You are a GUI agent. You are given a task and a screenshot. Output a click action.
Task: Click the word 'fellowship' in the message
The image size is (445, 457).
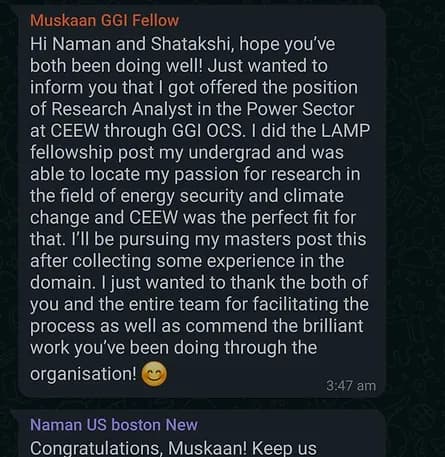[71, 153]
